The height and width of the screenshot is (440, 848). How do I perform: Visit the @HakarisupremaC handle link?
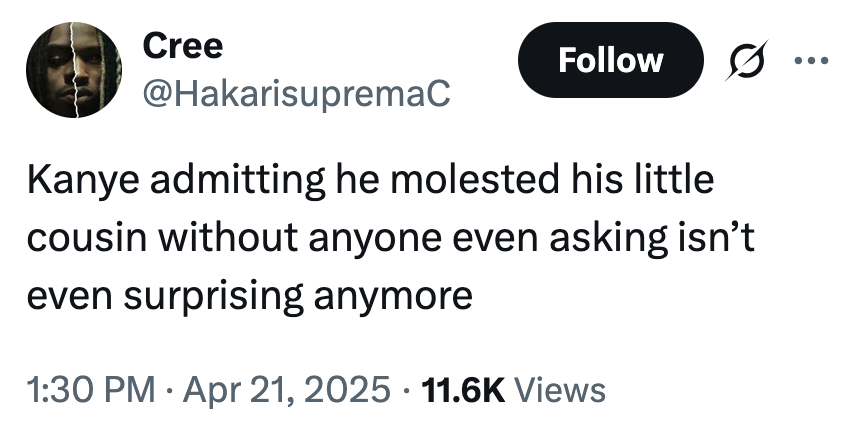tap(297, 93)
